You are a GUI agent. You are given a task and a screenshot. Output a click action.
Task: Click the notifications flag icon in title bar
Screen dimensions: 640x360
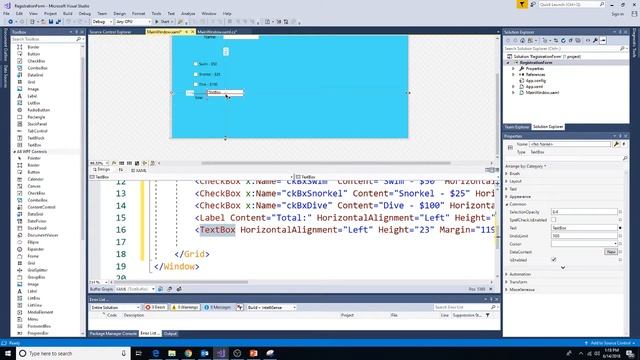522,4
